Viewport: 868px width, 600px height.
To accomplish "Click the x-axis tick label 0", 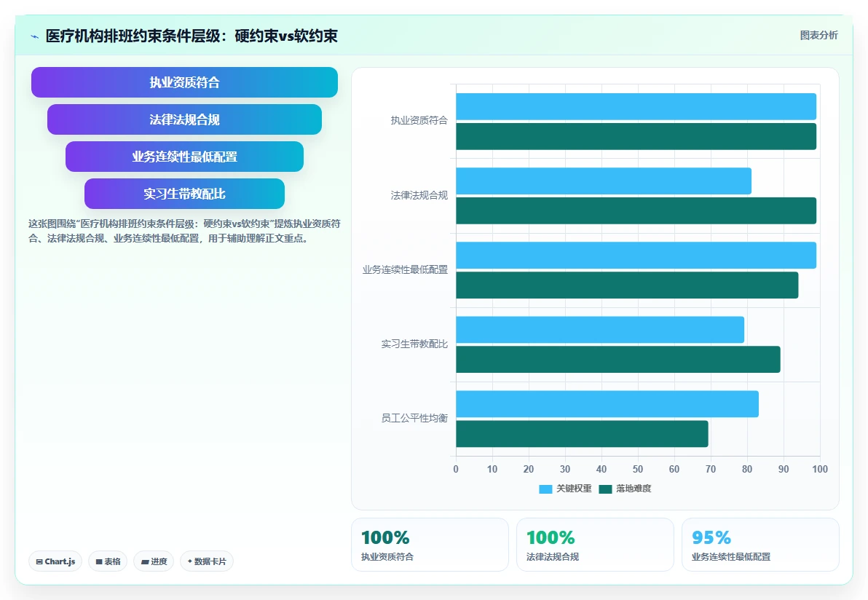I will pyautogui.click(x=456, y=470).
